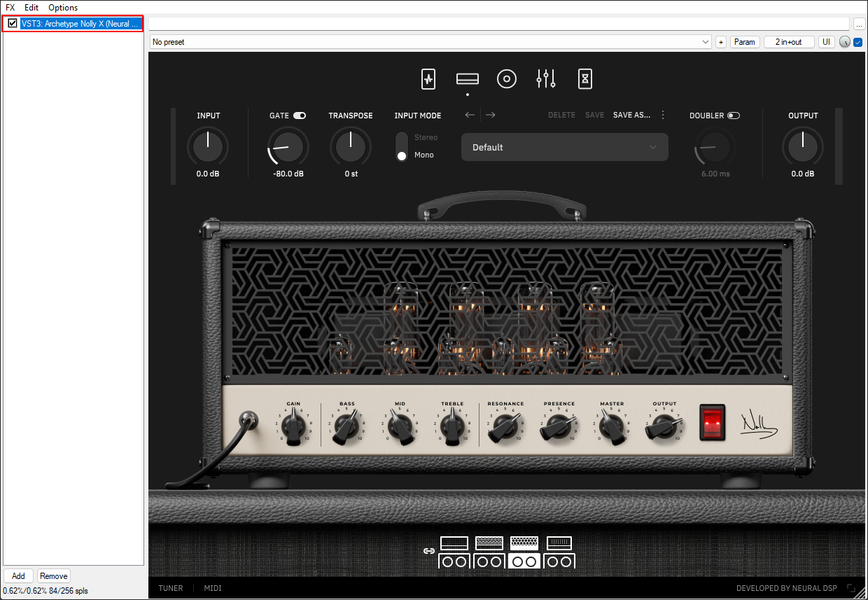Select the third highlighted speaker cabinet icon
Viewport: 868px width, 600px height.
pos(524,561)
